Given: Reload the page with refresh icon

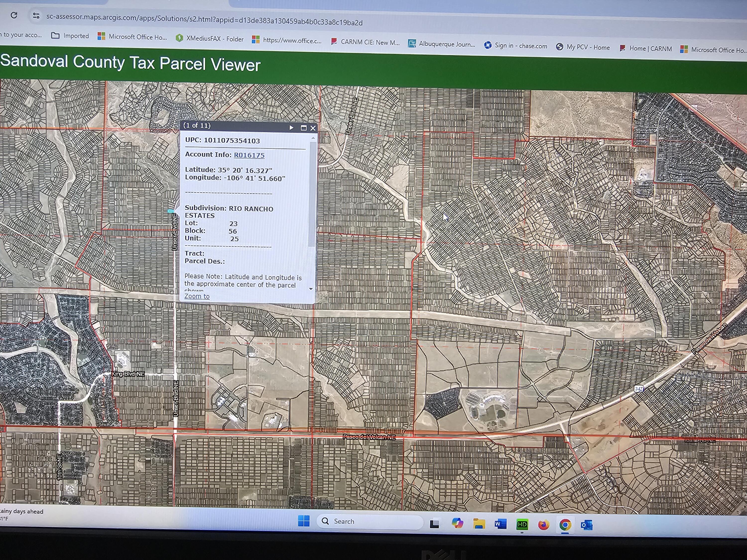Looking at the screenshot, I should [x=14, y=15].
